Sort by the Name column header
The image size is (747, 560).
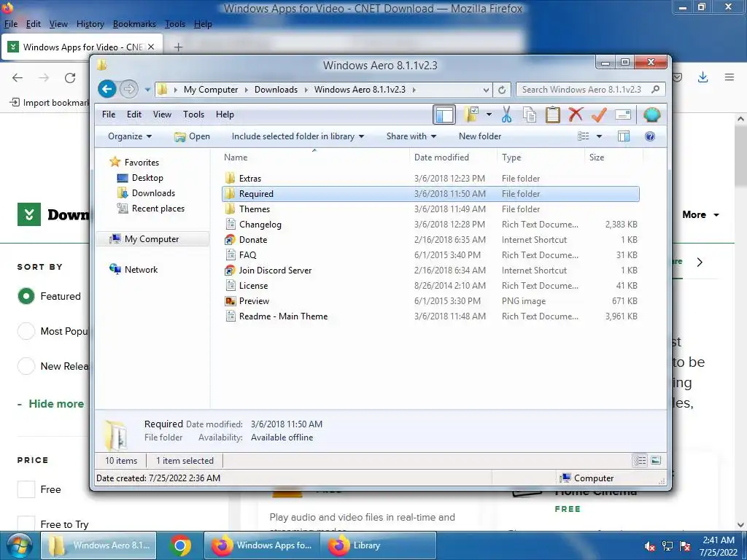[314, 157]
